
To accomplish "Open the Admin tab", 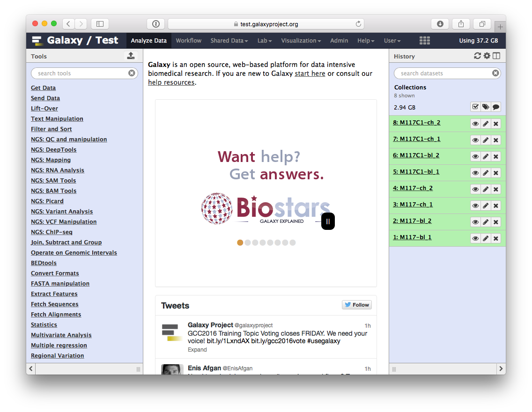I will (339, 41).
